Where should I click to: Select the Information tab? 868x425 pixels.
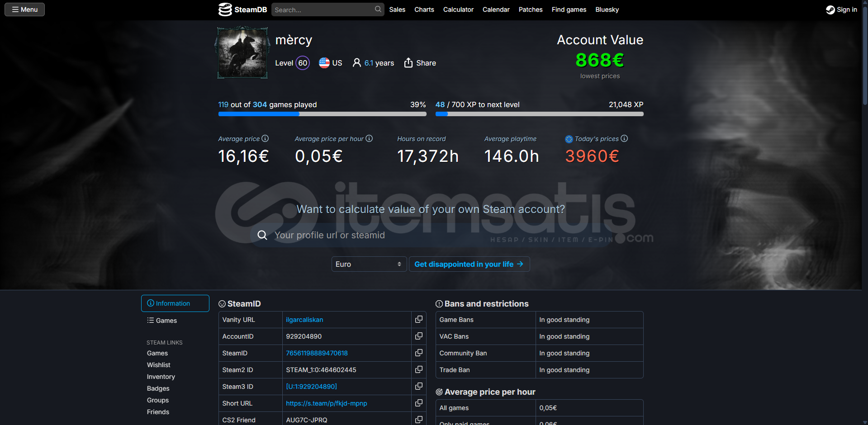click(175, 303)
